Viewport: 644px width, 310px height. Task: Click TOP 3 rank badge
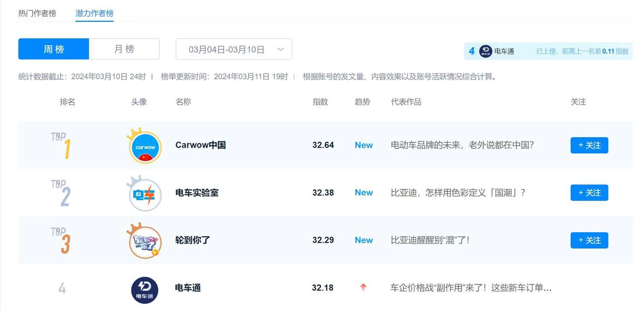point(61,240)
